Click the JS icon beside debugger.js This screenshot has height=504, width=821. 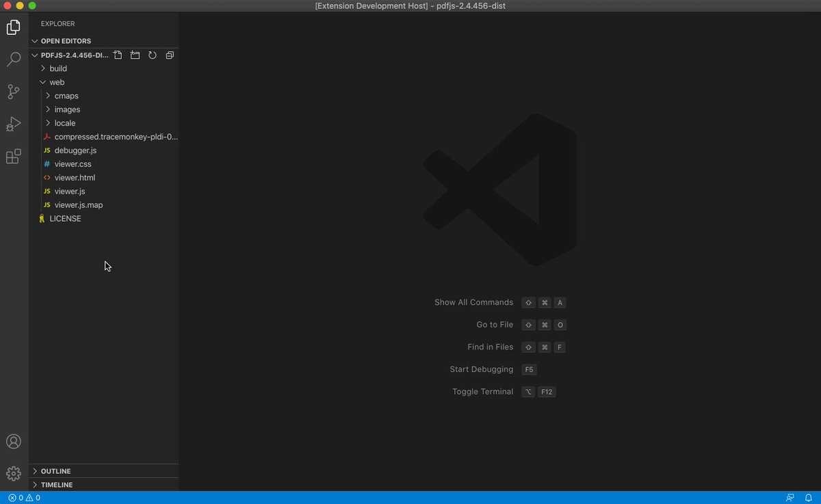(47, 150)
